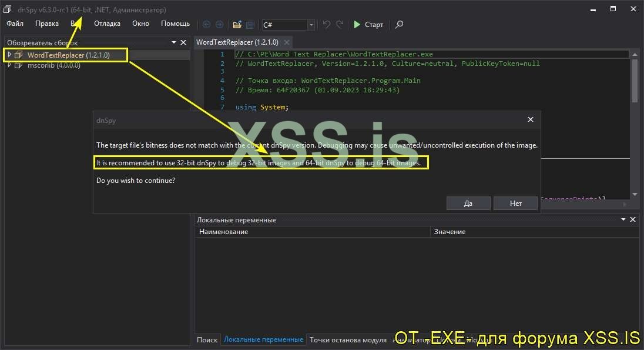
Task: Close the Локальные переменные panel
Action: point(633,219)
